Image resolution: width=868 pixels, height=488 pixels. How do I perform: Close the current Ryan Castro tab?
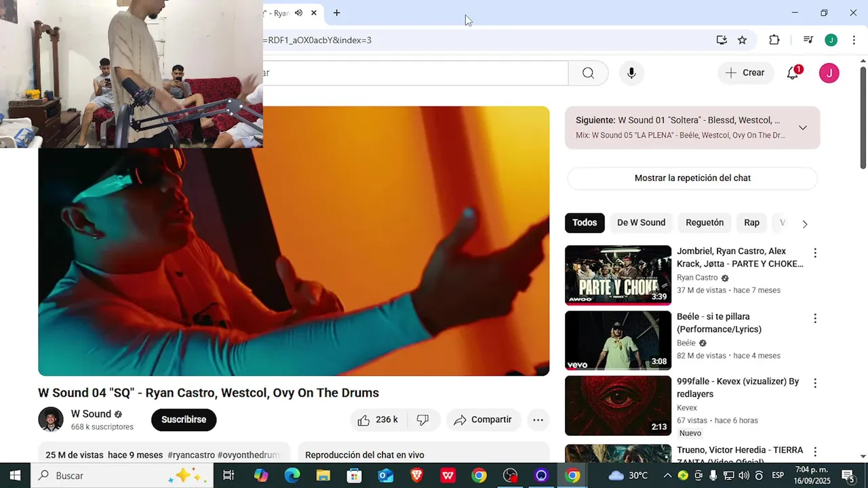[x=314, y=13]
